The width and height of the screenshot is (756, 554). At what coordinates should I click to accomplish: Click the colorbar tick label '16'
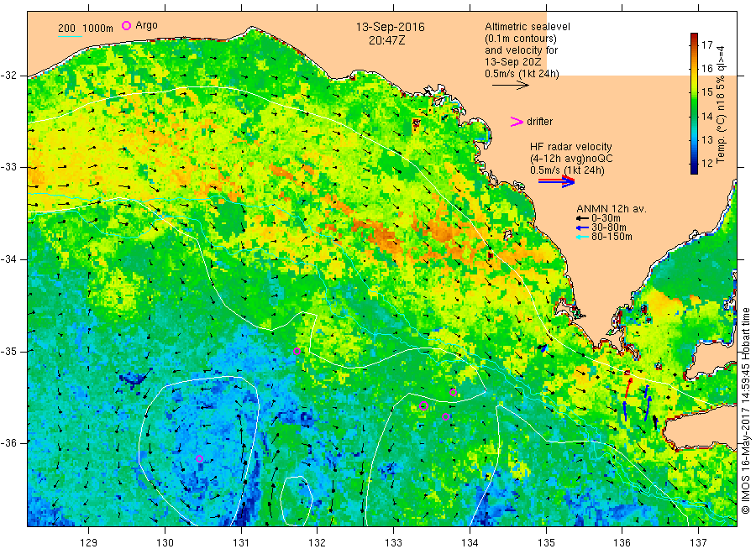point(706,68)
